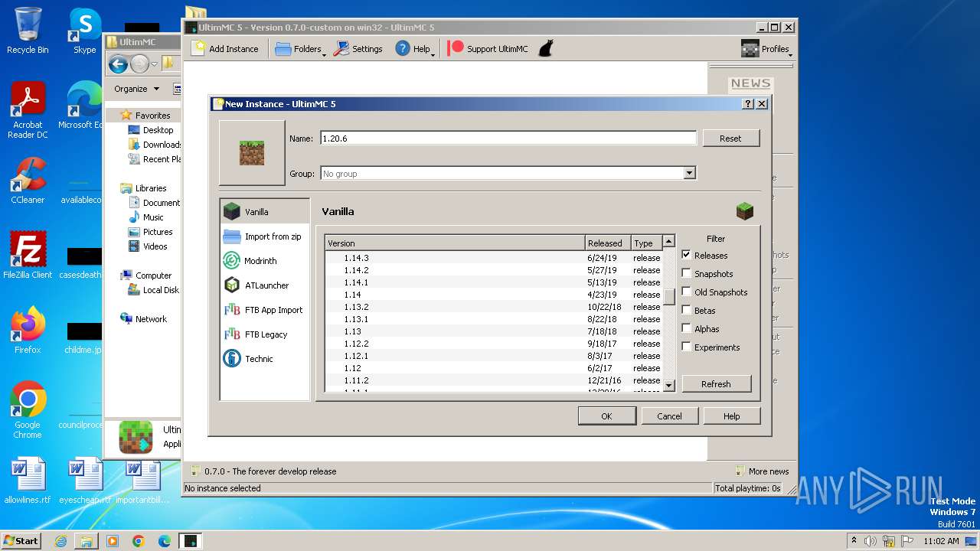Viewport: 980px width, 551px height.
Task: Click the back arrow in Explorer window
Action: coord(118,64)
